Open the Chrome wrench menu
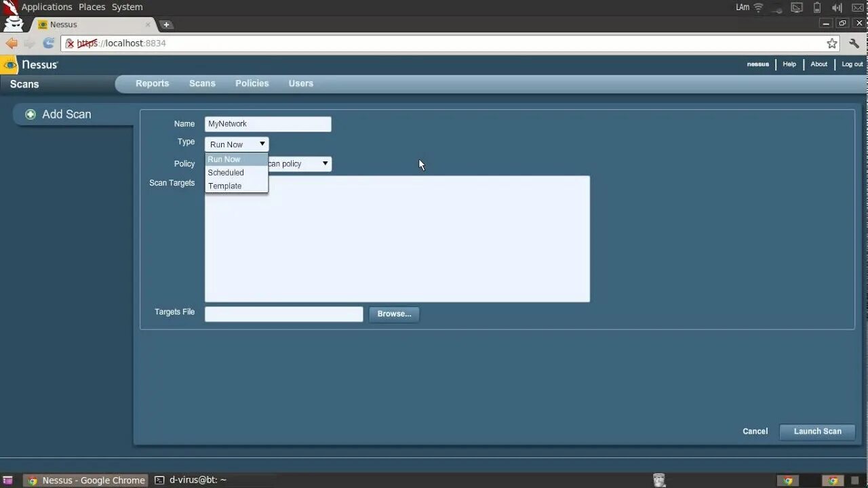 [x=854, y=43]
